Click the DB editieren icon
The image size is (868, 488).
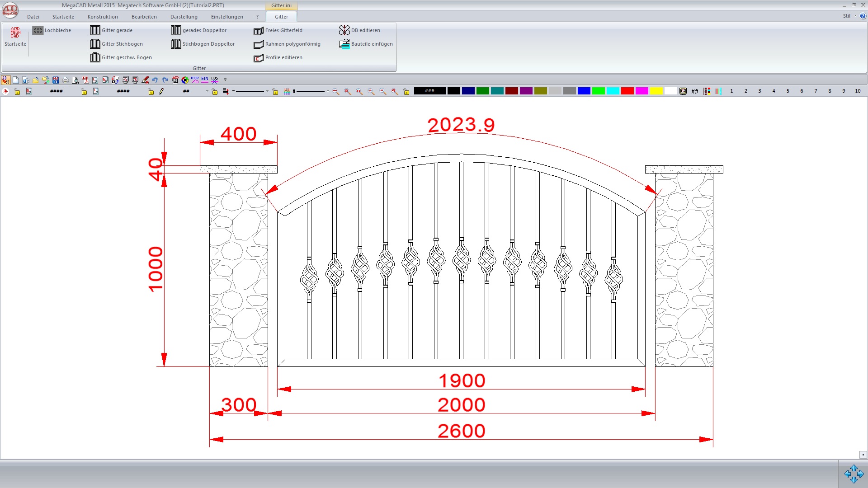344,30
